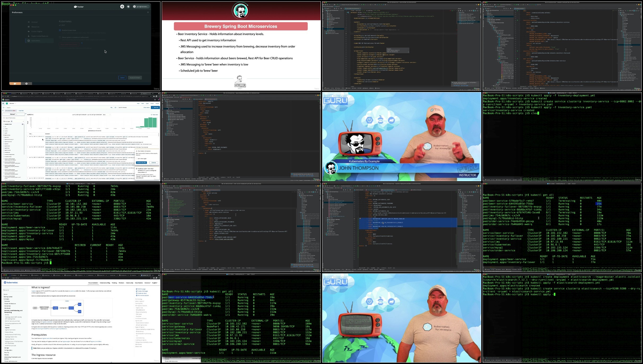Select Ingress in the docs sidebar

(7, 328)
